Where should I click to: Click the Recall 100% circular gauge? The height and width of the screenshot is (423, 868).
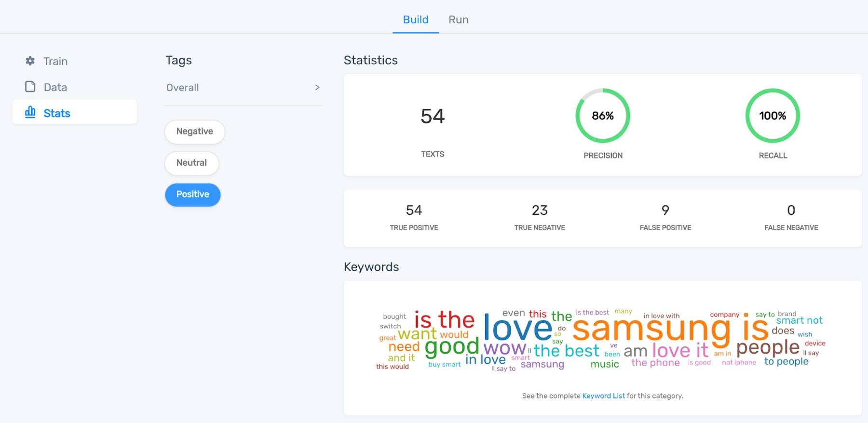(x=773, y=116)
